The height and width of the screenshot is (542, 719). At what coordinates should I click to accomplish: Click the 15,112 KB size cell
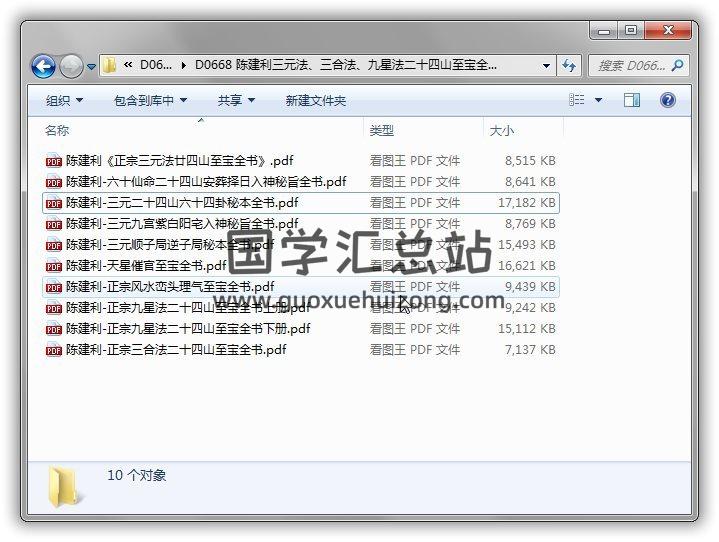[527, 329]
